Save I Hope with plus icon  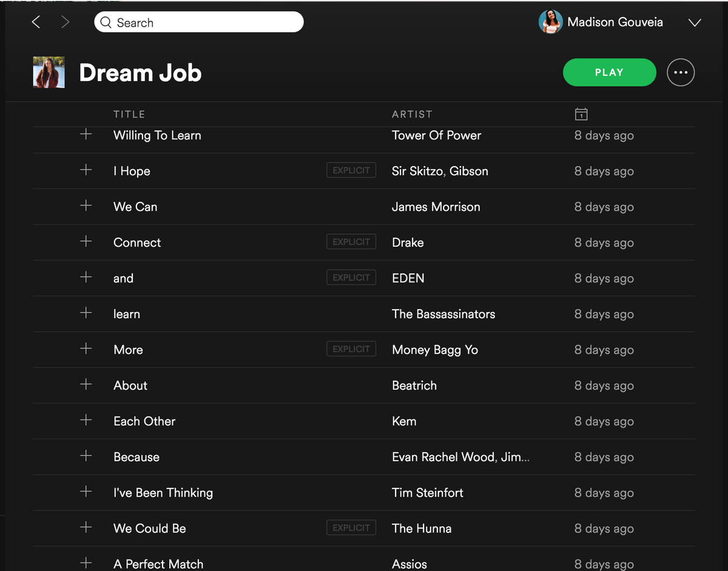(x=86, y=170)
